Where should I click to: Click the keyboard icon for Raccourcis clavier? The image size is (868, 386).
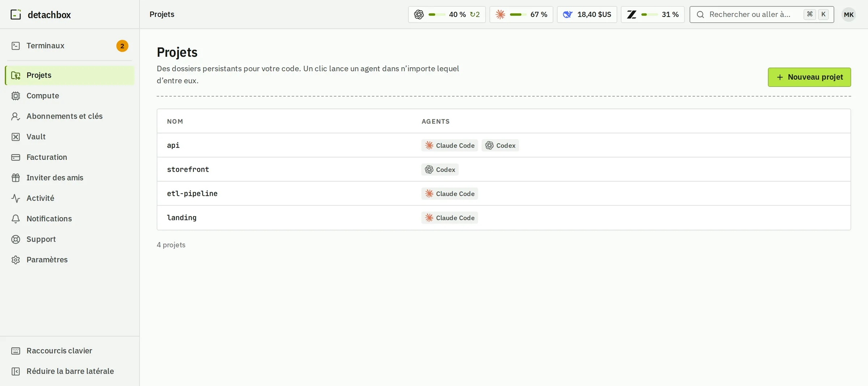point(16,351)
